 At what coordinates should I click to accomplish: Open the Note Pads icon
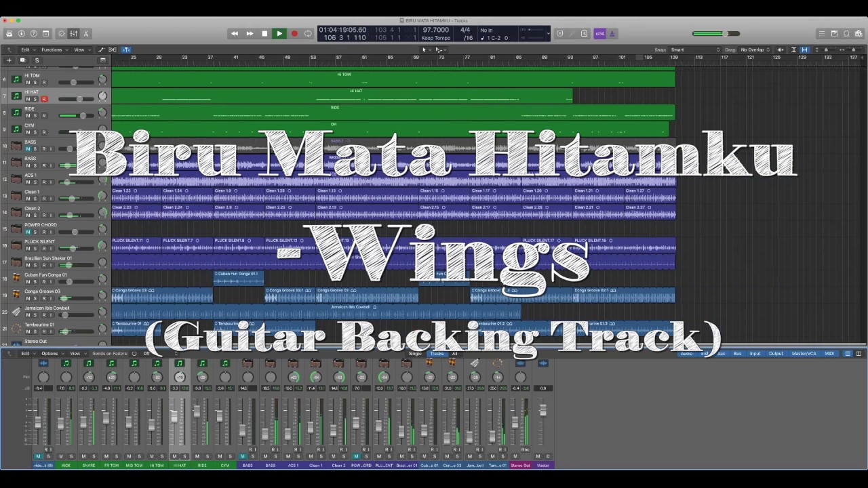tap(834, 33)
